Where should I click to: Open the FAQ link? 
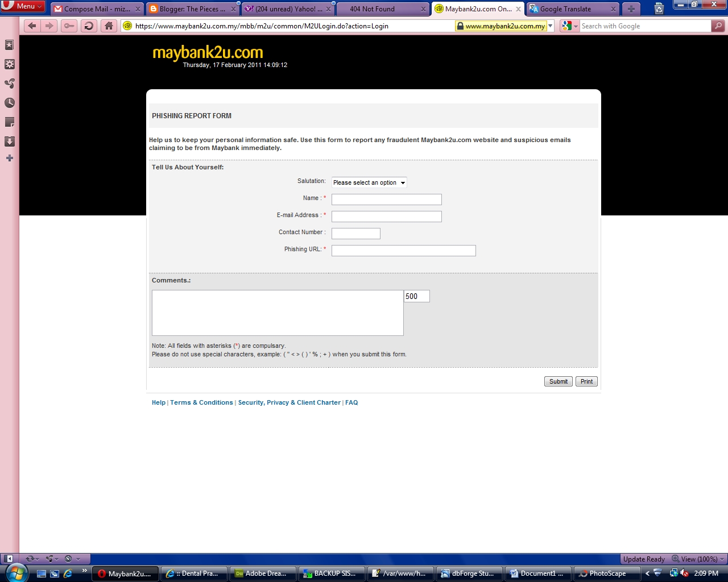(x=351, y=402)
